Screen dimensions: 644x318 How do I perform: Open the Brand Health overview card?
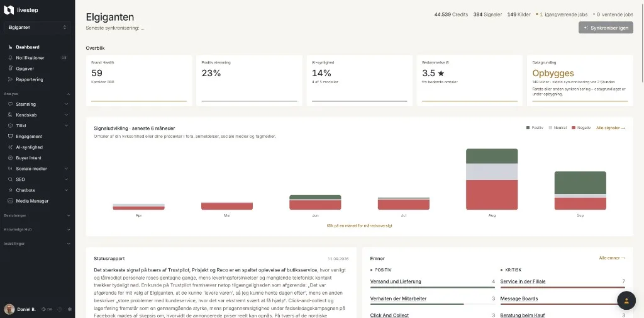pos(139,80)
